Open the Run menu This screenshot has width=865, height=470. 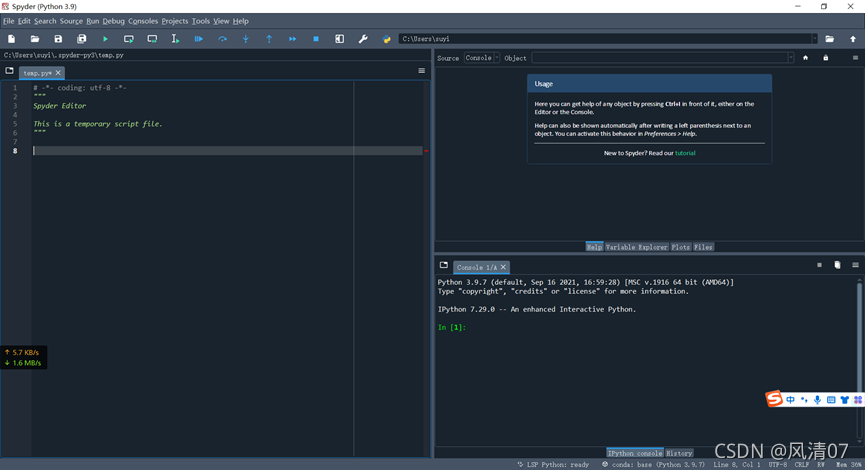coord(92,21)
